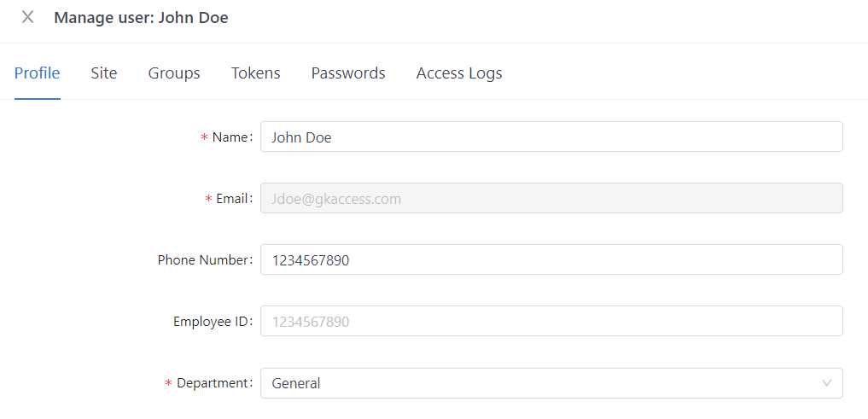Go to the Groups tab
Viewport: 868px width, 419px height.
[x=174, y=73]
